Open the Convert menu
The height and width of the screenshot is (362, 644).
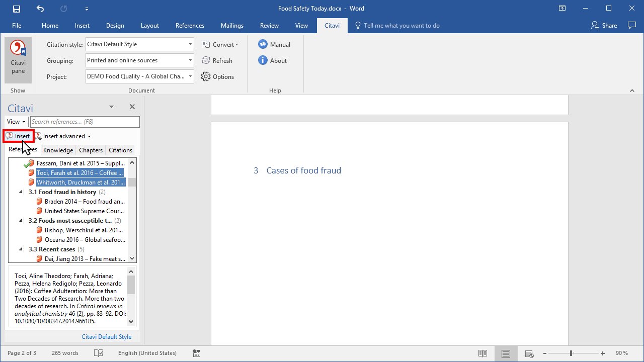click(220, 44)
